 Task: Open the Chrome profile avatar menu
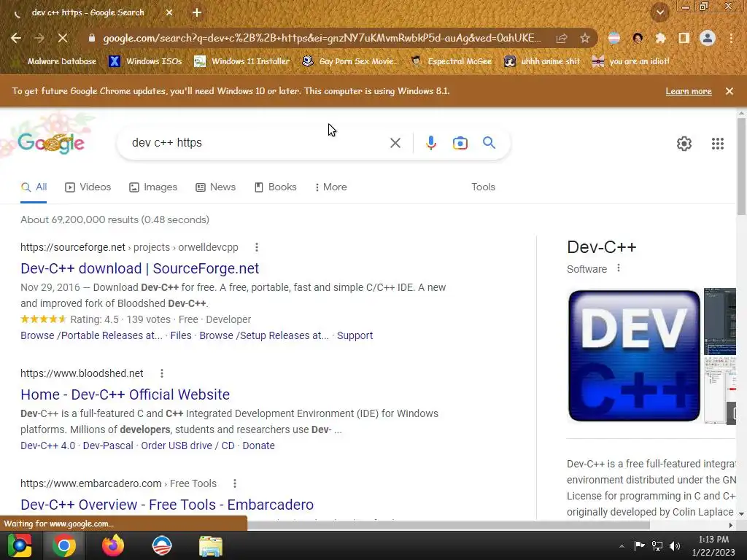point(708,38)
